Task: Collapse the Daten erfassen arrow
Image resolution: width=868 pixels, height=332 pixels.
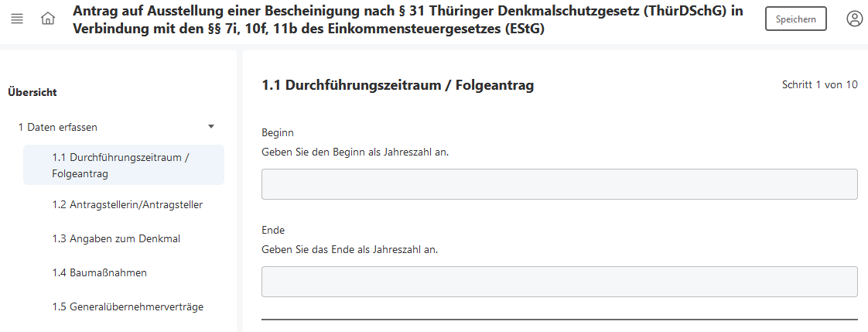Action: coord(211,127)
